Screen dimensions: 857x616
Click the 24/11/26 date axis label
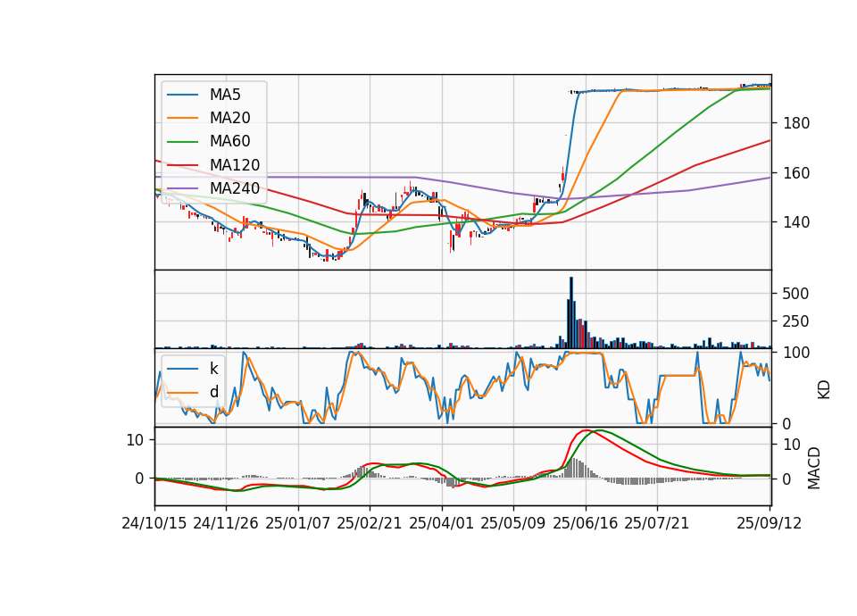[226, 523]
